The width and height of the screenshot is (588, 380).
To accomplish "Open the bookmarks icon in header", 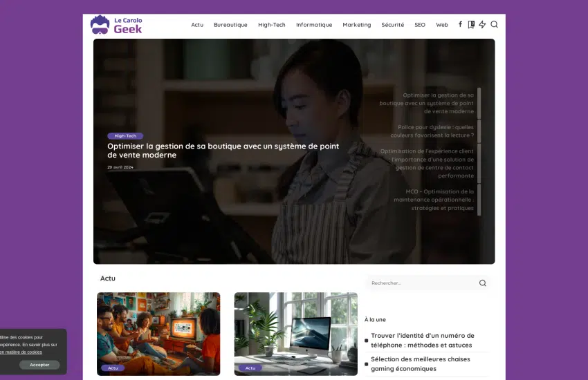I will tap(471, 24).
